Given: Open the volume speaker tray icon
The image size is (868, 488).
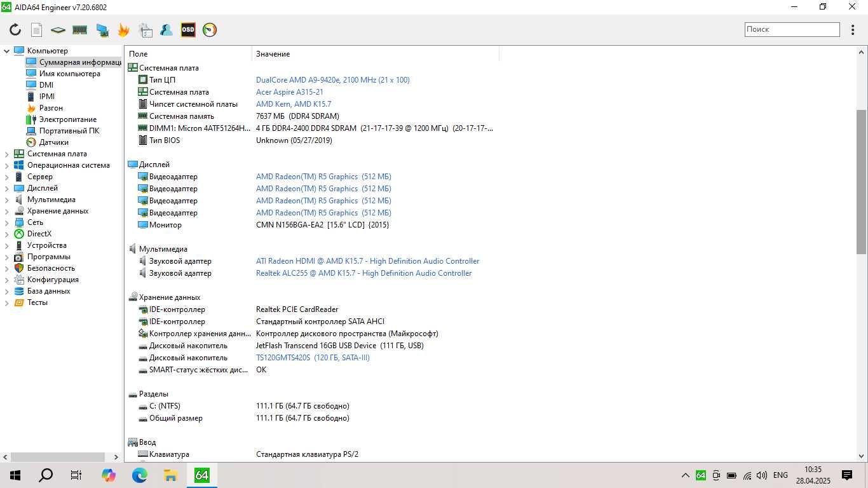Looking at the screenshot, I should 762,475.
